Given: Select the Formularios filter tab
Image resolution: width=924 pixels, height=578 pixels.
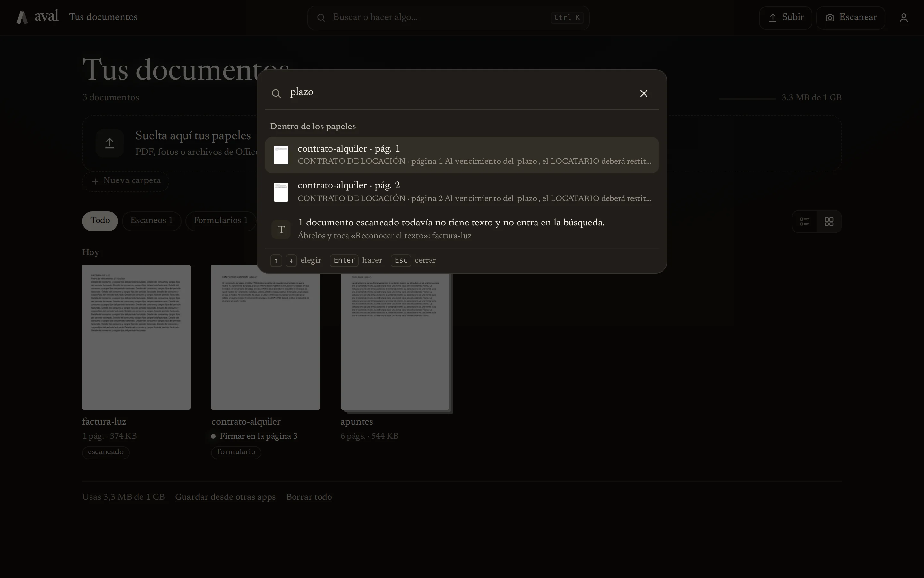Looking at the screenshot, I should (221, 221).
